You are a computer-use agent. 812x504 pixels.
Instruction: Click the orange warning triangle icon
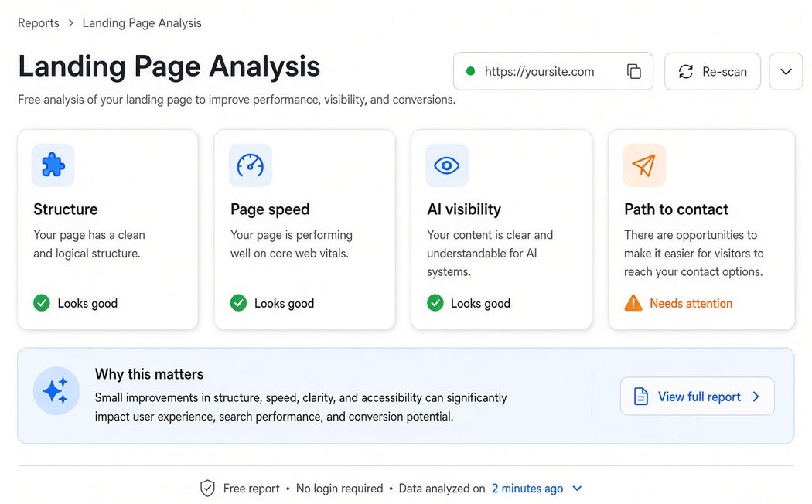click(633, 303)
